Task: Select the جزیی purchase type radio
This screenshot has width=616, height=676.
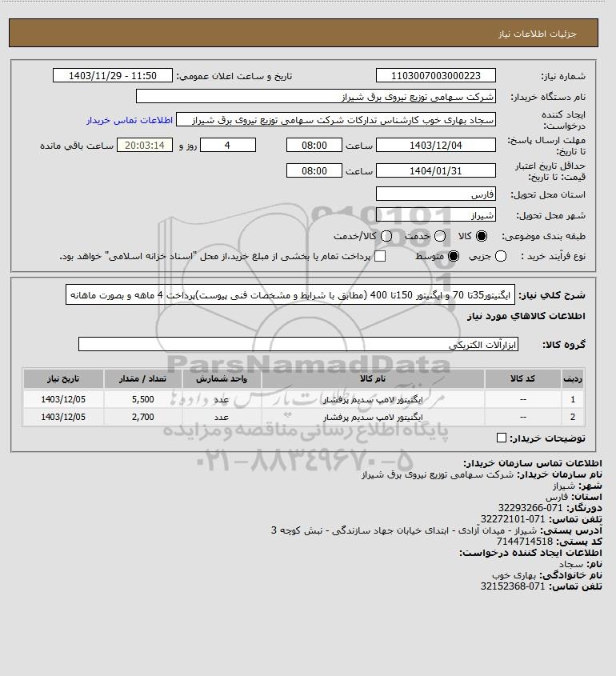Action: tap(501, 256)
